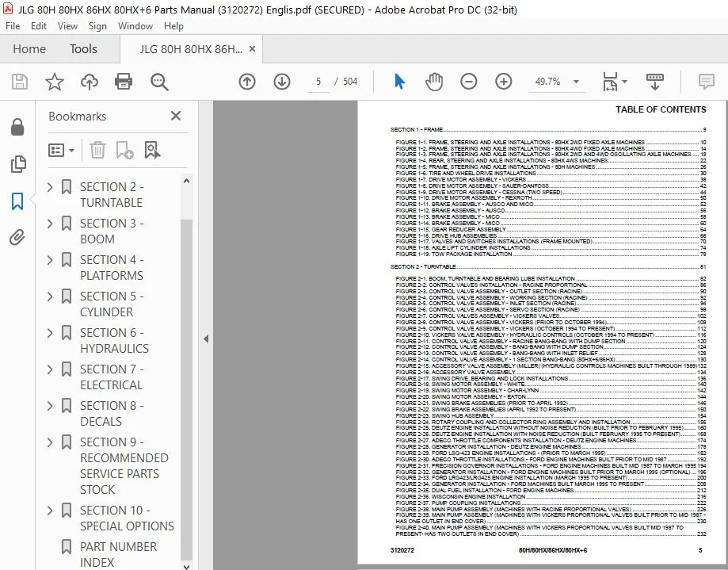The image size is (728, 570).
Task: Open the Help menu
Action: [x=173, y=26]
